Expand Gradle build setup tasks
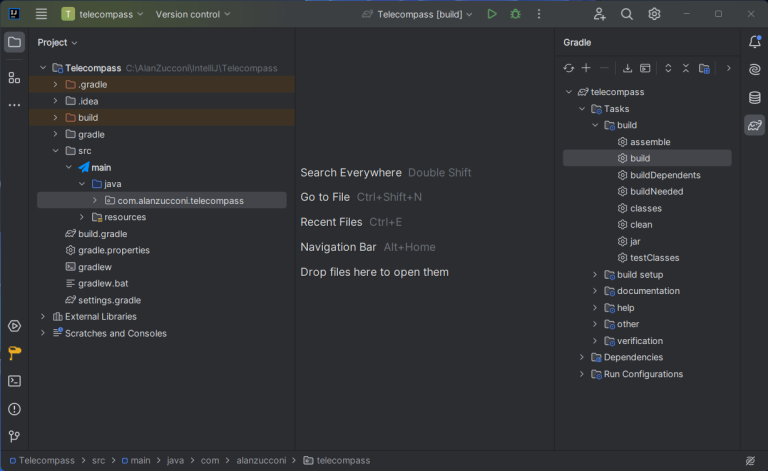The width and height of the screenshot is (768, 471). 595,274
